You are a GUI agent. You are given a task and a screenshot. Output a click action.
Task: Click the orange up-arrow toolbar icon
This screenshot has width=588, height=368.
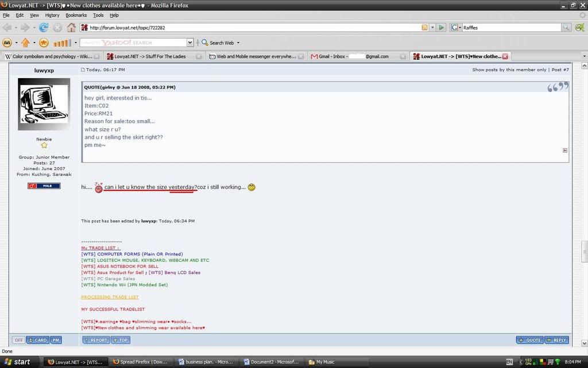coord(25,43)
